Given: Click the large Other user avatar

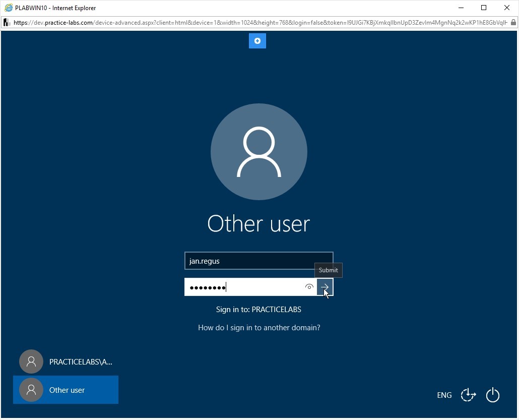Looking at the screenshot, I should coord(259,152).
